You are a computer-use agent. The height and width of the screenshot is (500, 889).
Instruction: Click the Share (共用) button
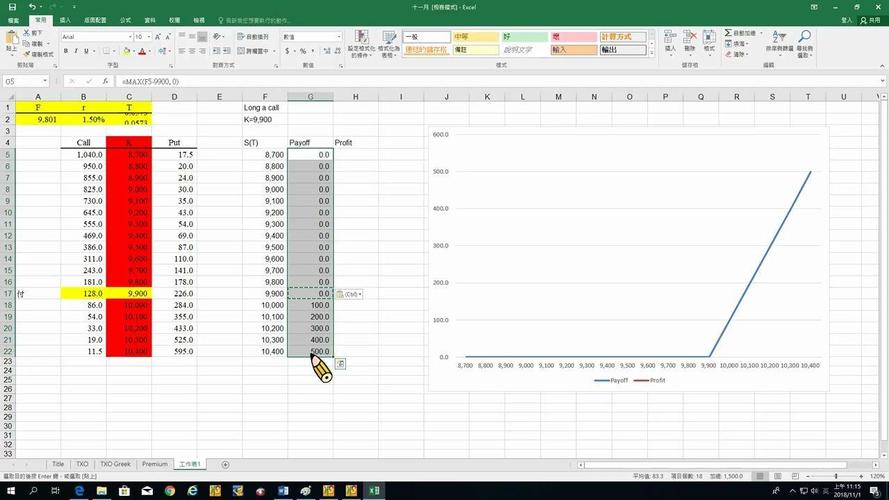point(872,20)
